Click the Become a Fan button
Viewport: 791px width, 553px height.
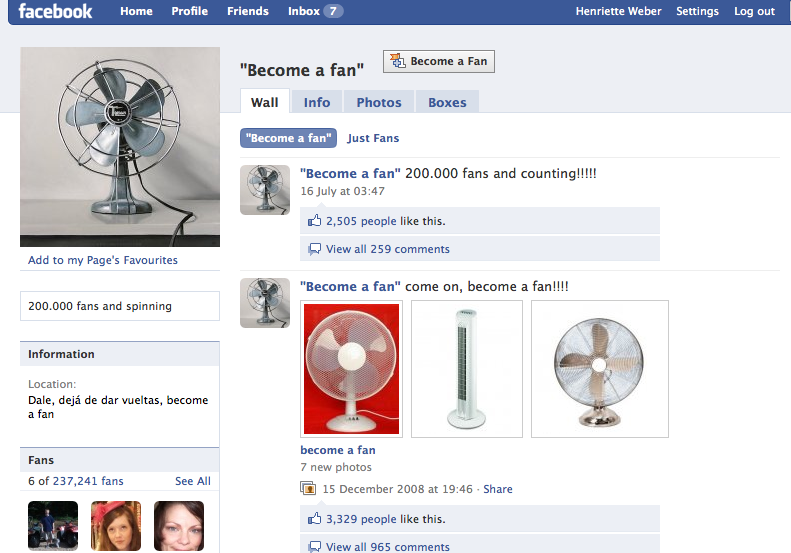(x=439, y=62)
